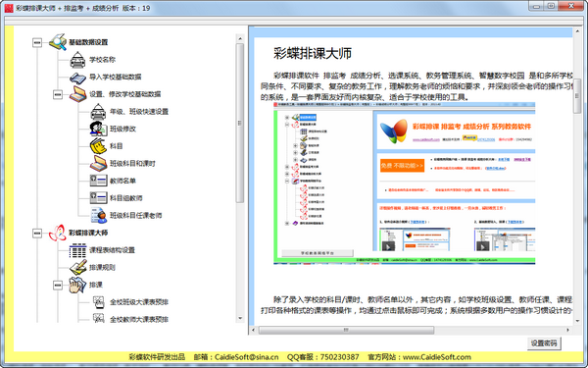
Task: Open 导入学校基础数据 in the tree
Action: [x=115, y=77]
